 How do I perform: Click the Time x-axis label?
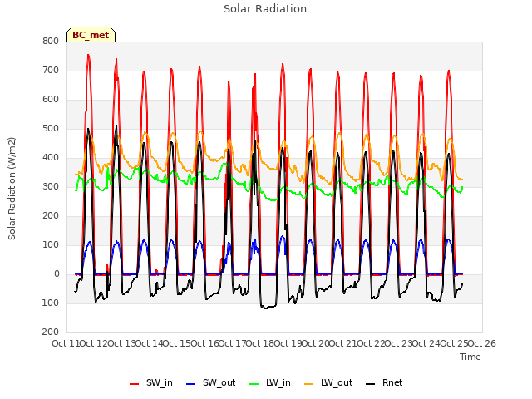470,357
